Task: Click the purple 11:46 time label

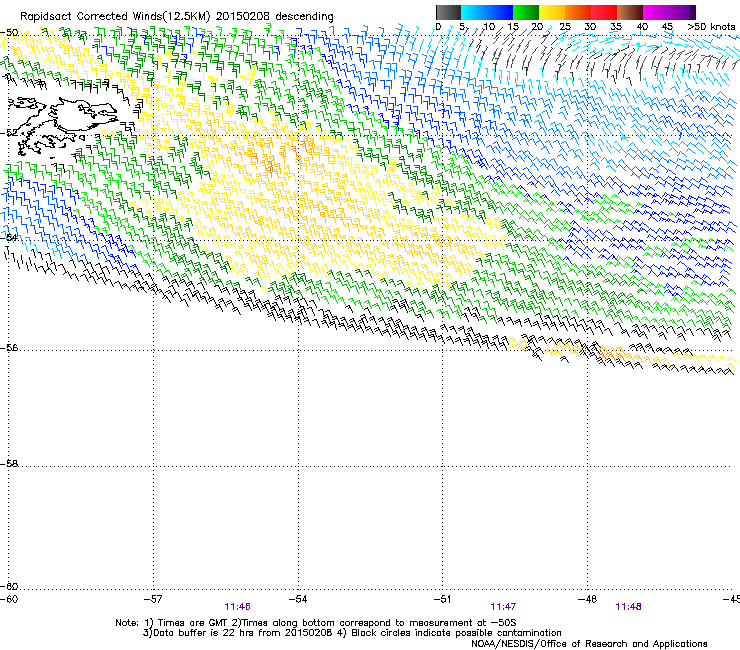Action: 237,607
